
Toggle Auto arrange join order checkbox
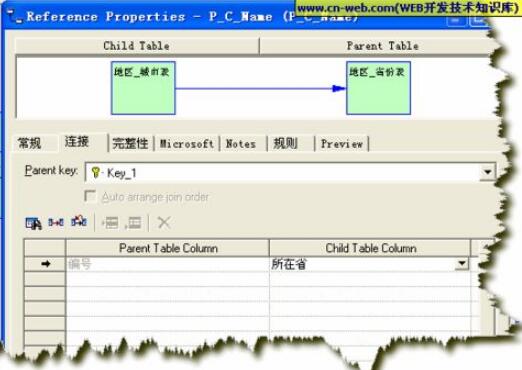(x=90, y=196)
